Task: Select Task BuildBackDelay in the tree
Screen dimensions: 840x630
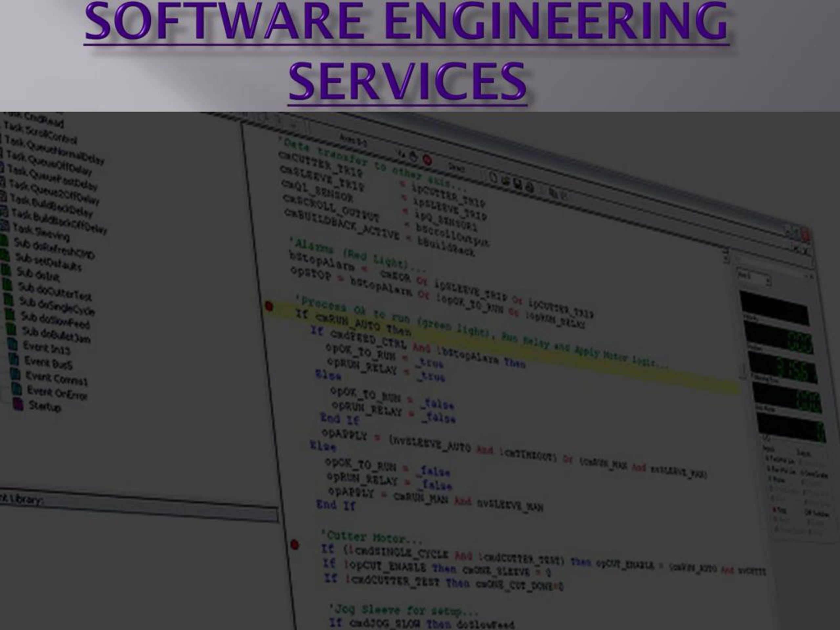Action: coord(52,205)
